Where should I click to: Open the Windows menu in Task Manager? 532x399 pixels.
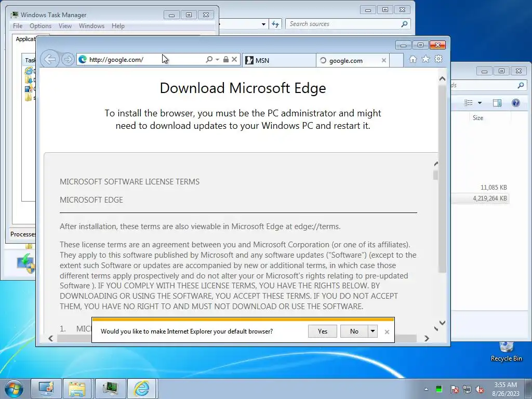91,26
